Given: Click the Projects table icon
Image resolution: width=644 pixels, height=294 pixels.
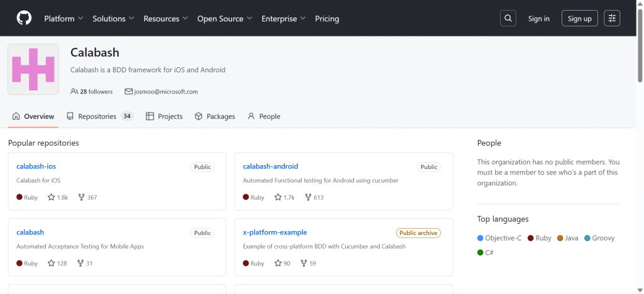Looking at the screenshot, I should pyautogui.click(x=150, y=116).
